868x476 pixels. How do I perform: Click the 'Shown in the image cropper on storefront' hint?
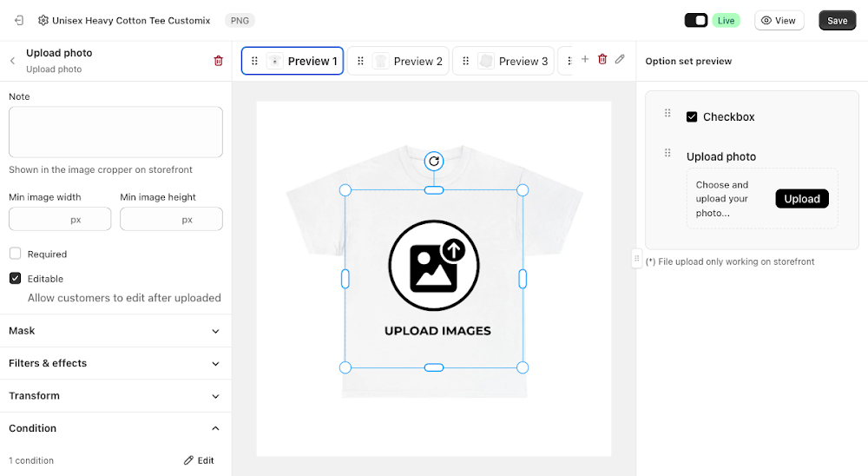coord(101,169)
